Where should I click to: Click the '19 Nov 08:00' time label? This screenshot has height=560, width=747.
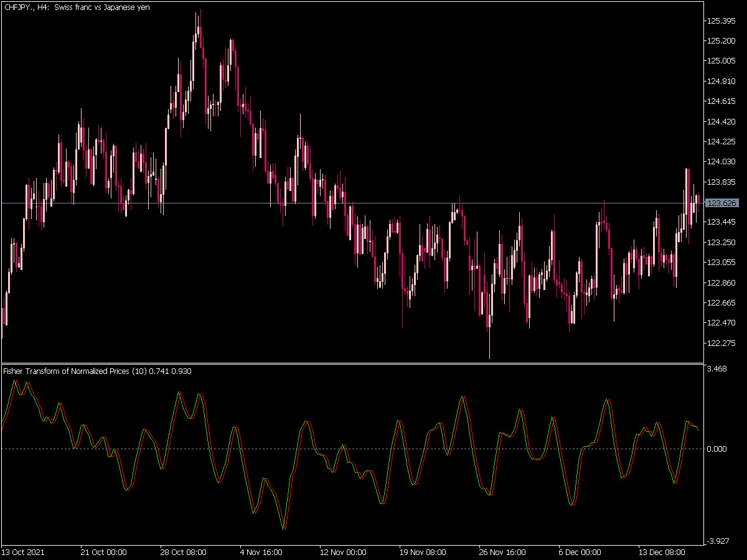click(x=423, y=553)
